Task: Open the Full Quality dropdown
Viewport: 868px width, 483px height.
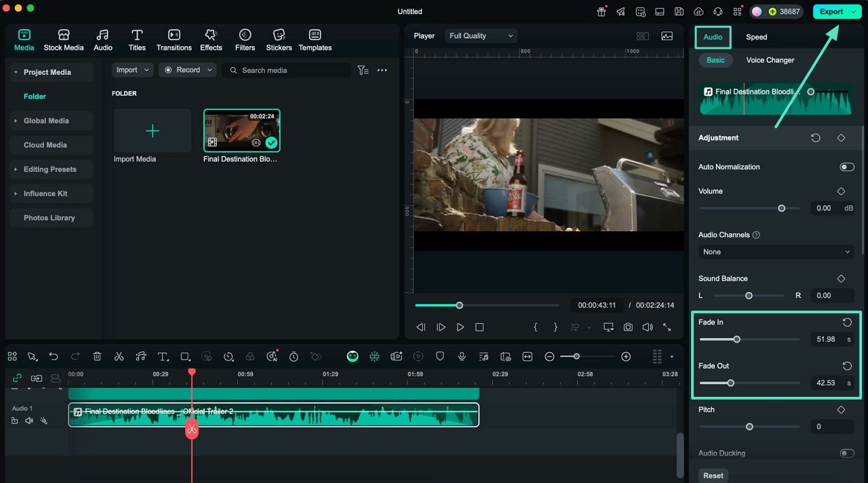Action: [x=481, y=36]
